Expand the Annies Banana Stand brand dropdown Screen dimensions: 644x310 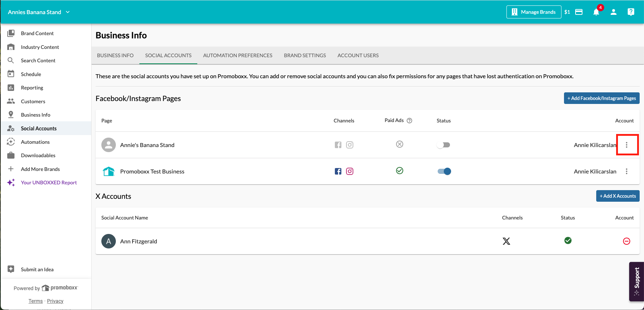point(39,12)
